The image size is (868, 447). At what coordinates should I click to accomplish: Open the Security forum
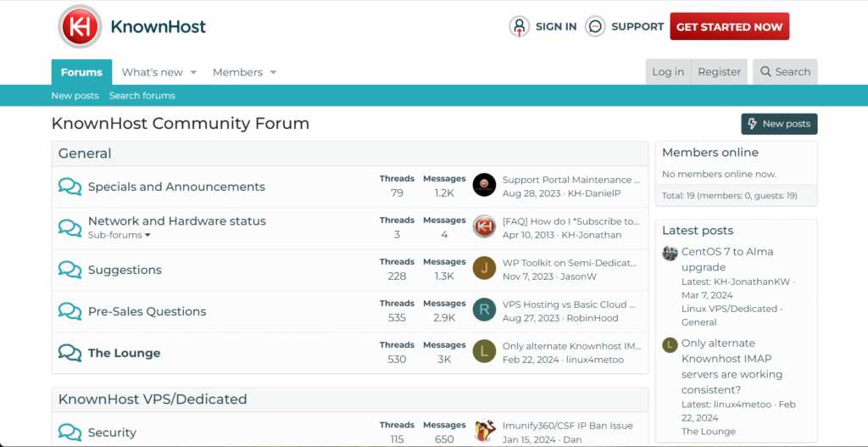point(112,432)
